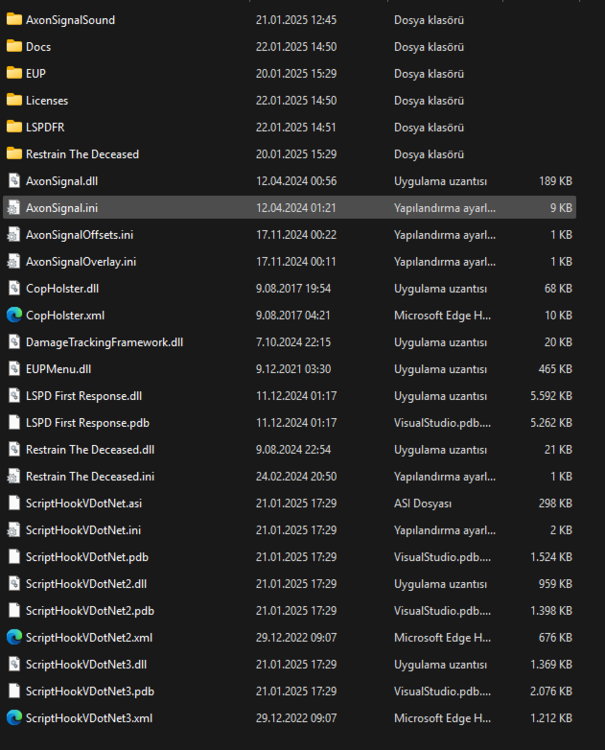Click the Restrain The Deceased folder icon
This screenshot has height=750, width=605.
click(x=14, y=154)
